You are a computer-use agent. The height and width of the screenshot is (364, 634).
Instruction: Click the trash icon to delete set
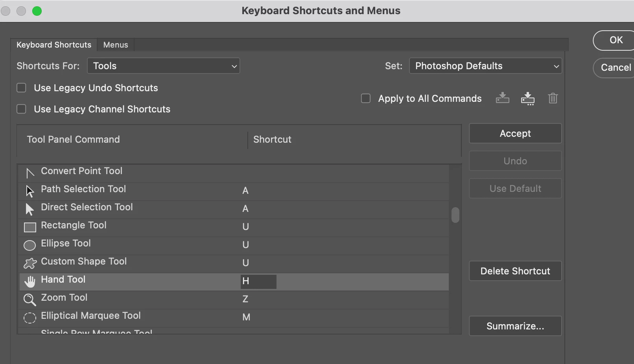(553, 98)
